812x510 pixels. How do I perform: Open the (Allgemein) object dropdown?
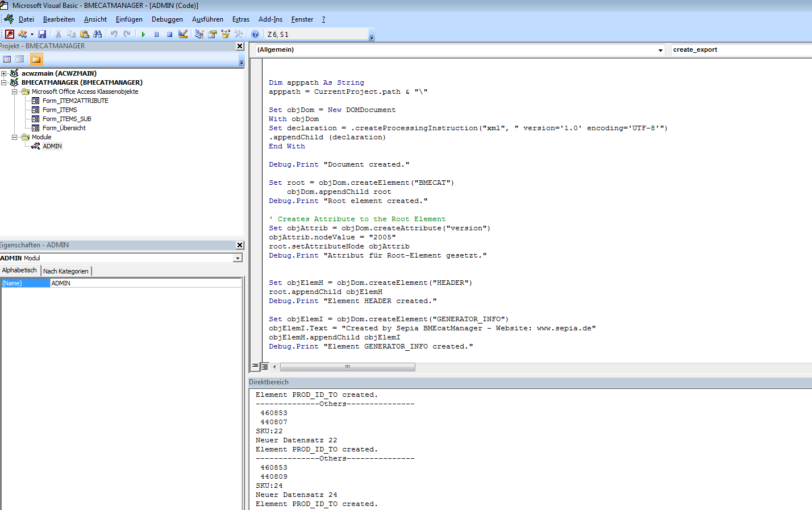tap(660, 49)
